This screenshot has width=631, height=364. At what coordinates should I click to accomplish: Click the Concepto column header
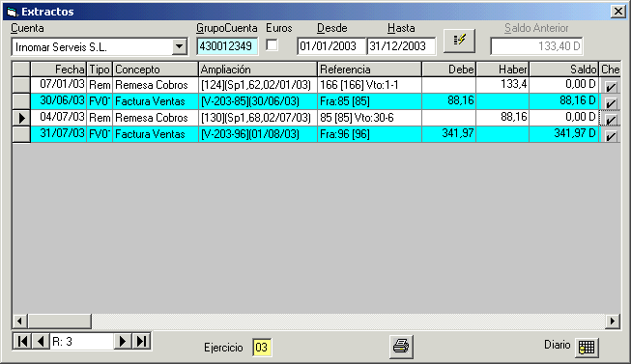pyautogui.click(x=156, y=70)
